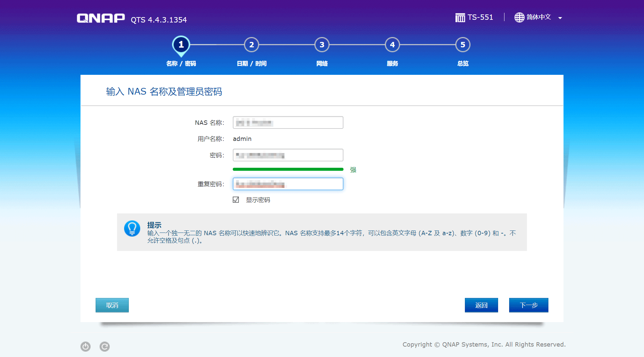The image size is (644, 357).
Task: Click the green password strength bar
Action: tap(288, 169)
